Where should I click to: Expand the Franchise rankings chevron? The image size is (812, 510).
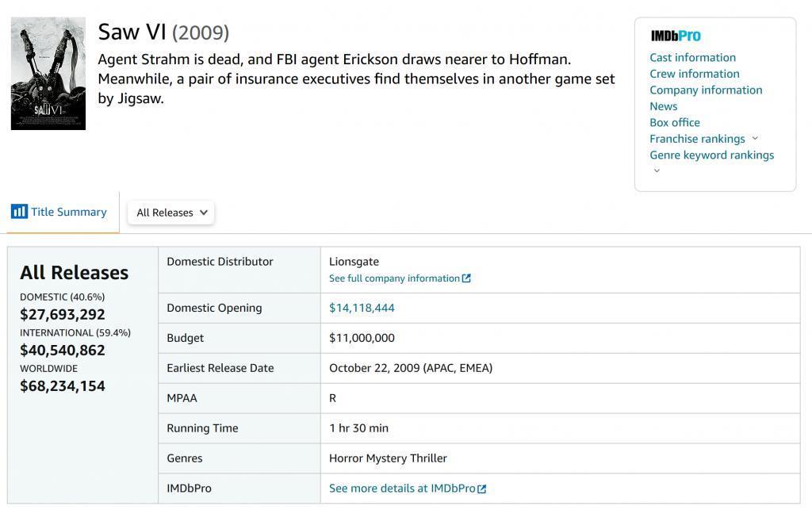[x=755, y=139]
